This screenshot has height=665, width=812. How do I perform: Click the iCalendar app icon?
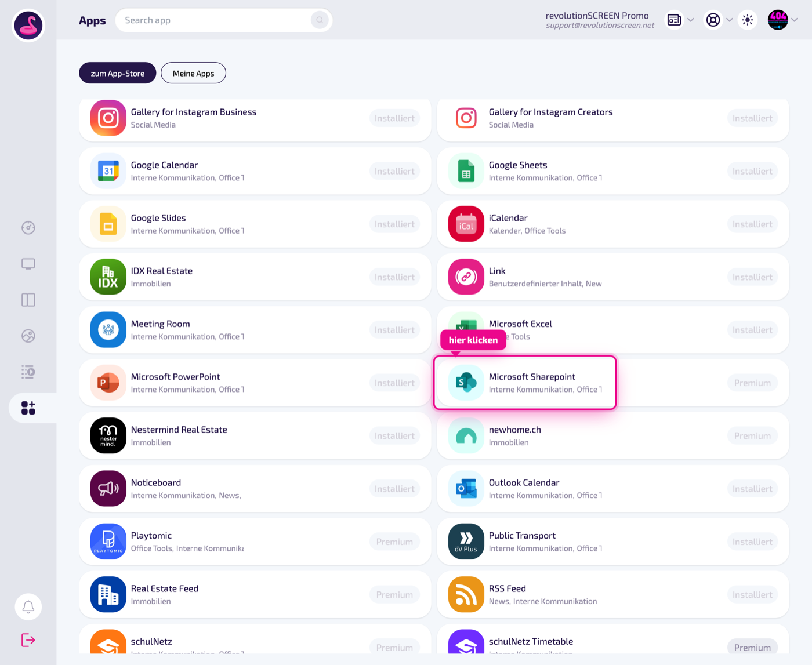click(466, 224)
